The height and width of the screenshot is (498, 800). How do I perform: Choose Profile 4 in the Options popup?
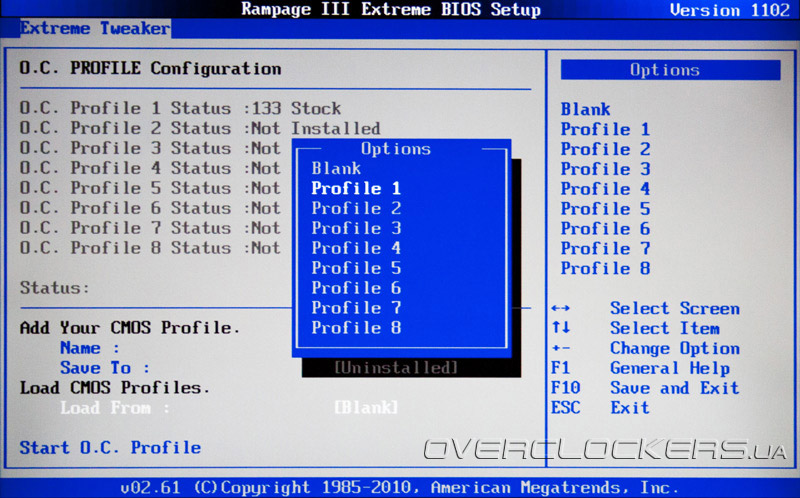[x=356, y=248]
